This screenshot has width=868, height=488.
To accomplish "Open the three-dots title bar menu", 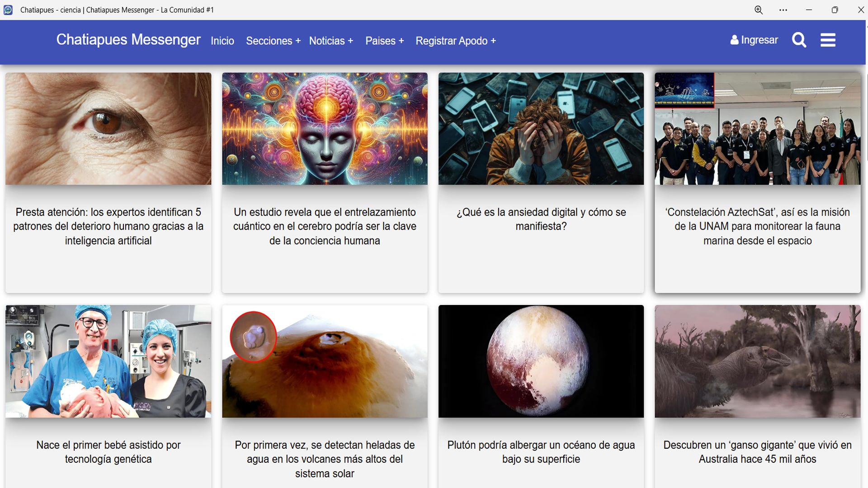I will (783, 10).
